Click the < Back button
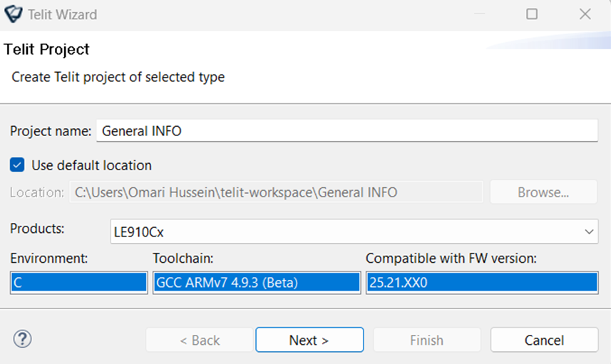This screenshot has width=611, height=364. click(x=200, y=340)
